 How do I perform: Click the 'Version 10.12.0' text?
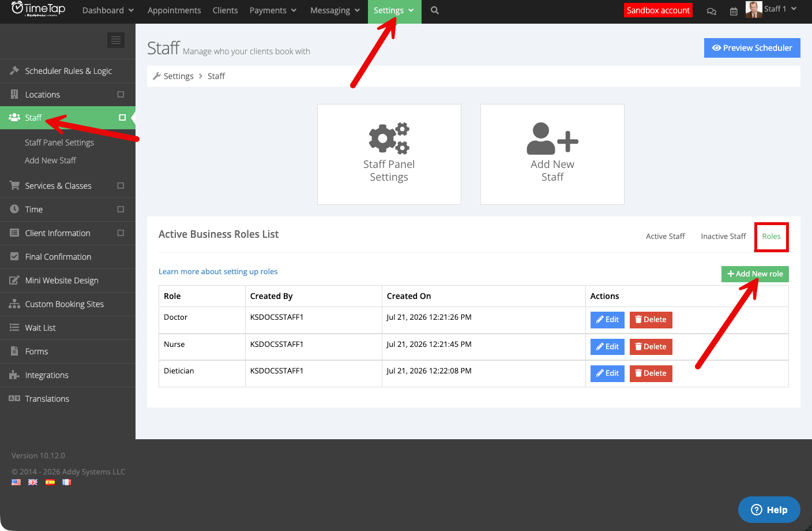click(38, 455)
